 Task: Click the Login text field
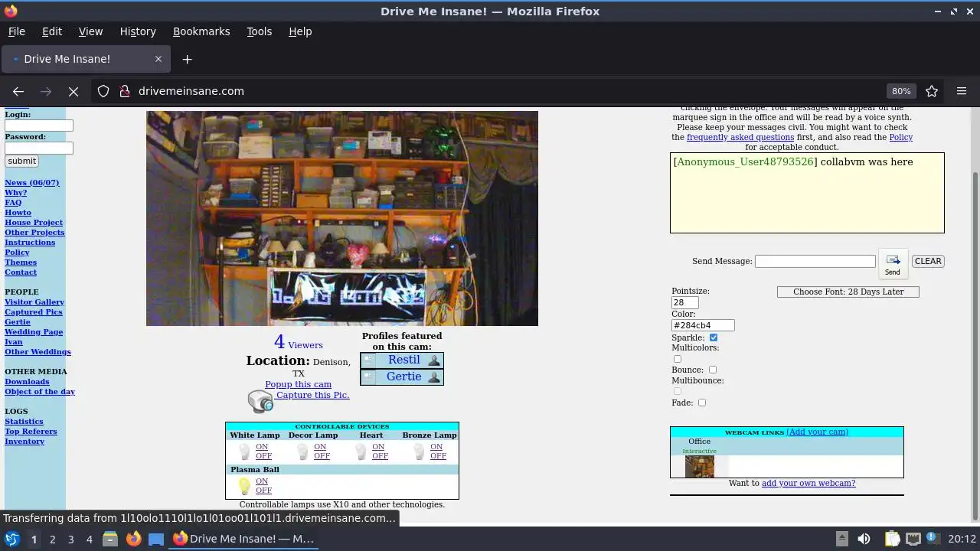tap(39, 126)
